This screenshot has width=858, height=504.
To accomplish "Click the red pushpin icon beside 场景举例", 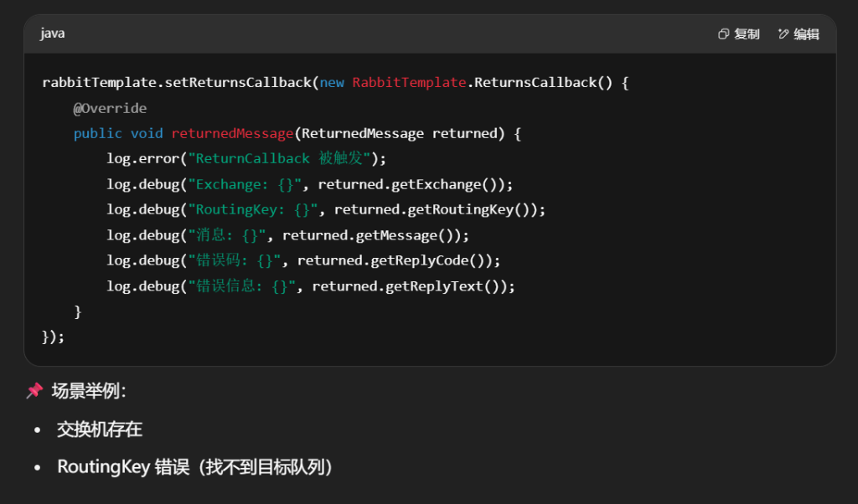I will click(x=34, y=390).
